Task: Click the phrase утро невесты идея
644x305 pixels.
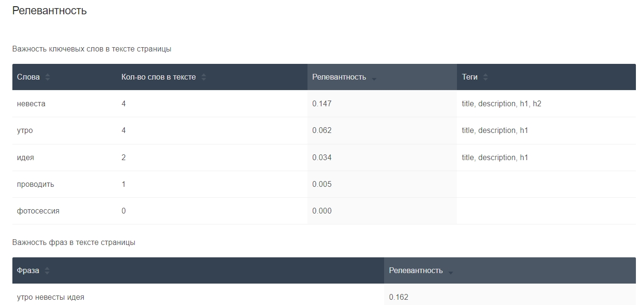Action: [50, 297]
